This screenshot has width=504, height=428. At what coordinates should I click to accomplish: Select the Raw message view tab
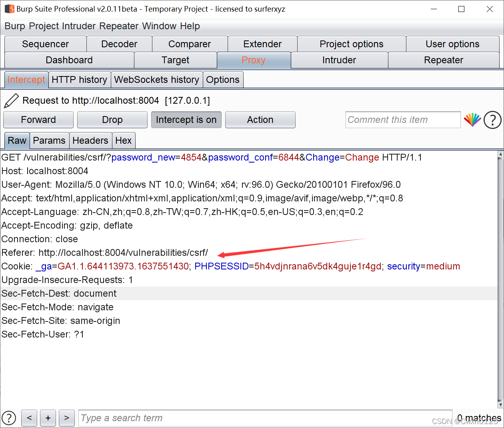coord(17,141)
